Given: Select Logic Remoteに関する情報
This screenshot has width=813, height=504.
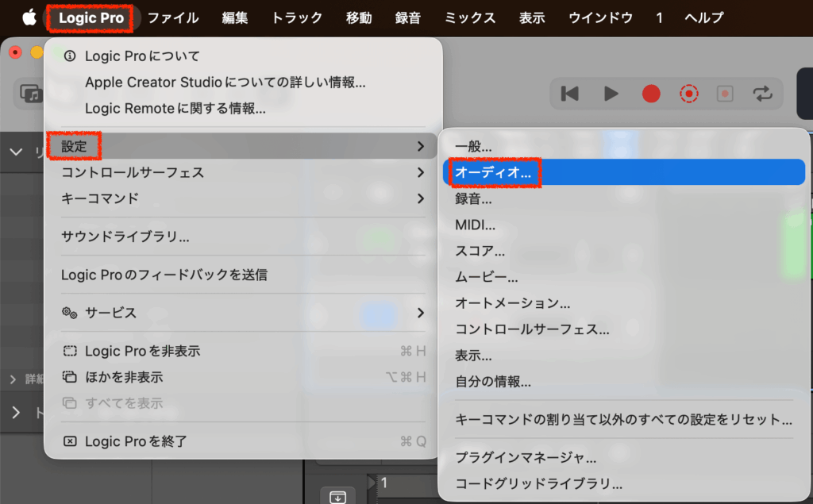Looking at the screenshot, I should pos(243,109).
